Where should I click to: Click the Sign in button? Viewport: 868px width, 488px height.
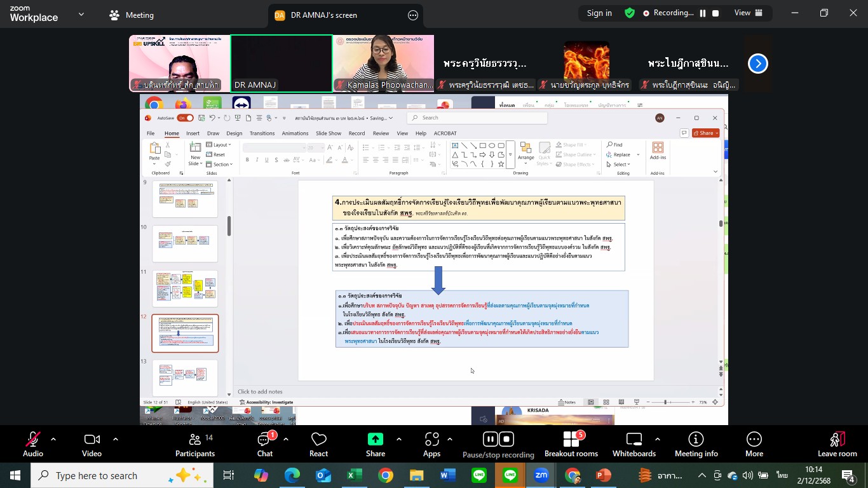[599, 13]
